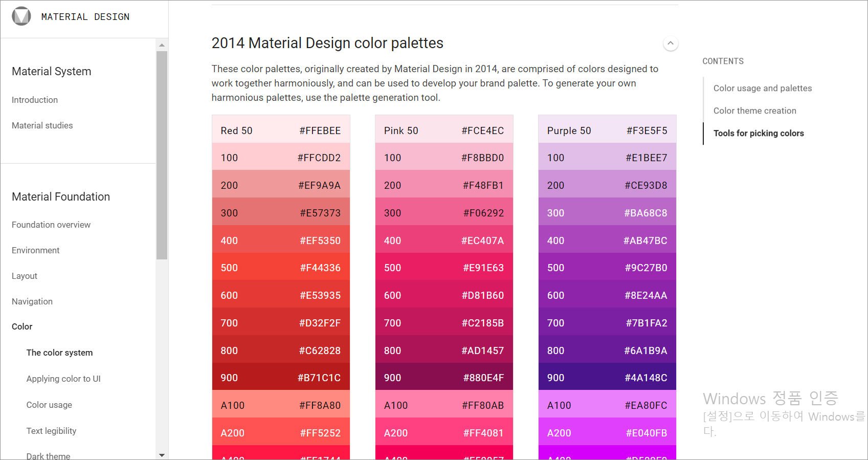Select Purple 50 swatch #F3E5F5
Image resolution: width=868 pixels, height=460 pixels.
tap(607, 129)
